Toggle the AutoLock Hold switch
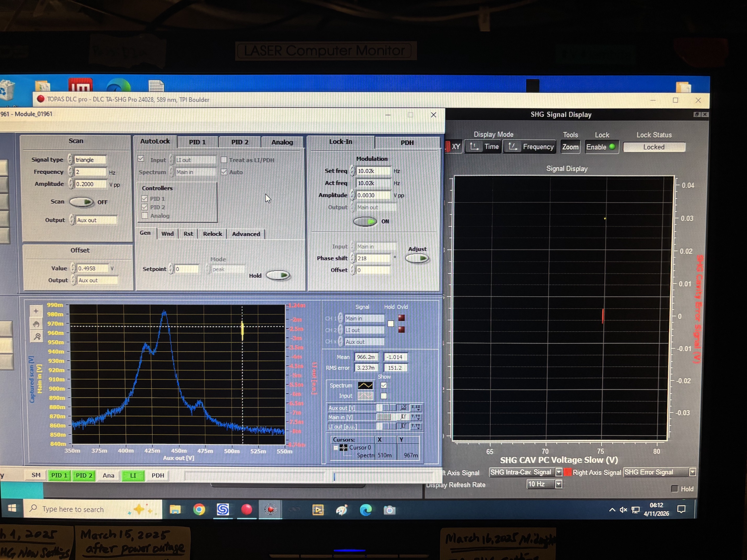This screenshot has height=560, width=747. pyautogui.click(x=278, y=275)
